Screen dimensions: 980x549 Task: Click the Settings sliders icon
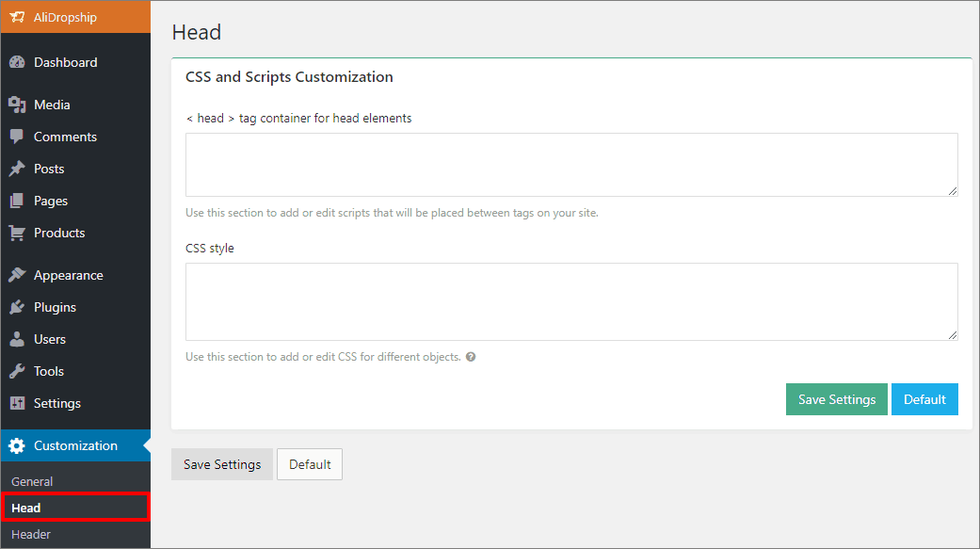17,403
